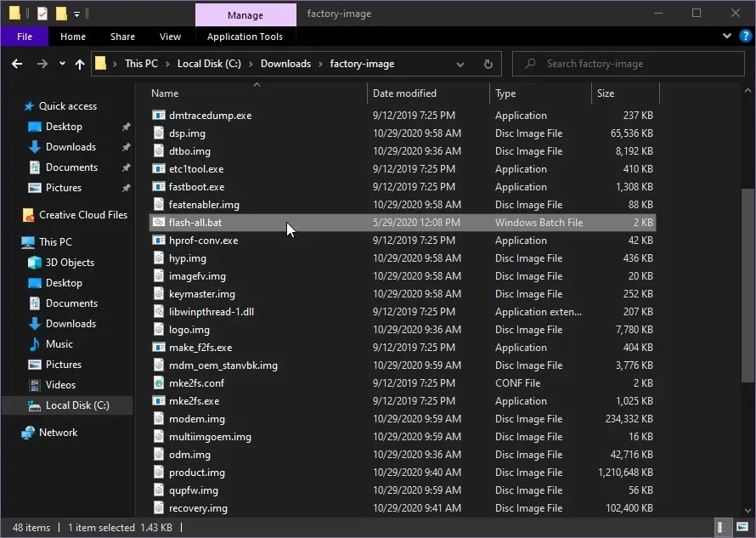Click the Back navigation arrow
Viewport: 756px width, 538px height.
coord(17,64)
